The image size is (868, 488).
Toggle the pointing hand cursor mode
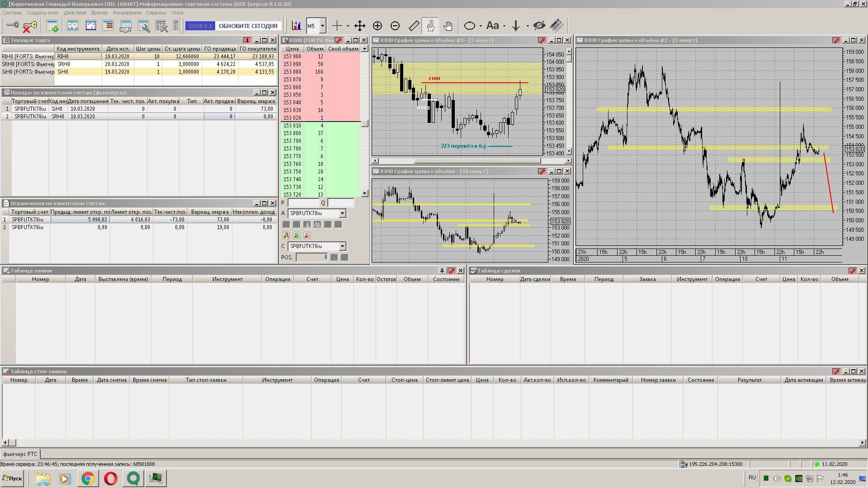(430, 26)
